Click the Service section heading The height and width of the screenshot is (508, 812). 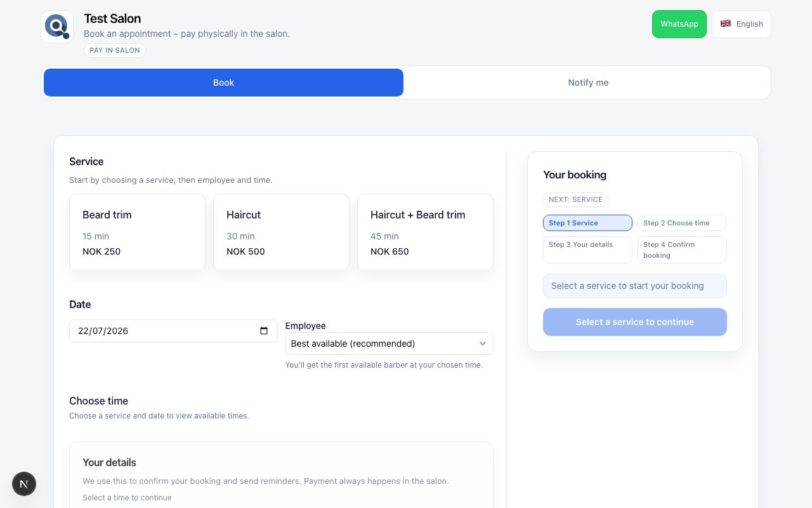click(86, 161)
